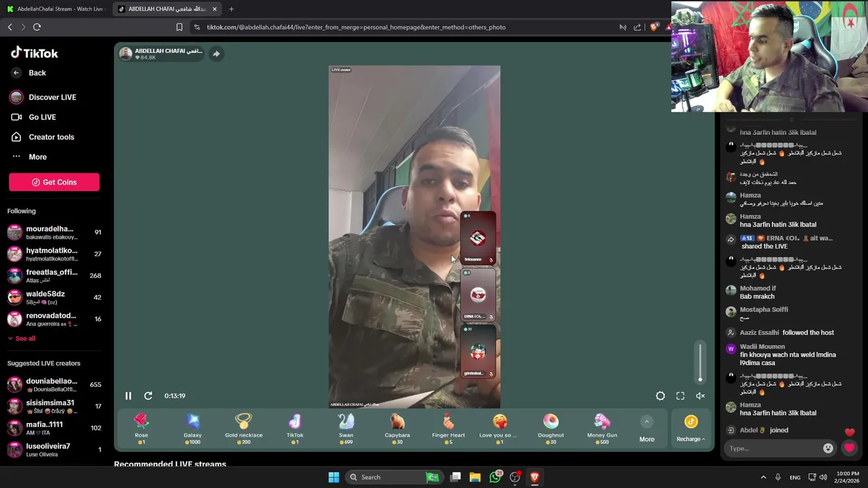Open the Windows Start menu
The height and width of the screenshot is (488, 868).
pos(334,477)
